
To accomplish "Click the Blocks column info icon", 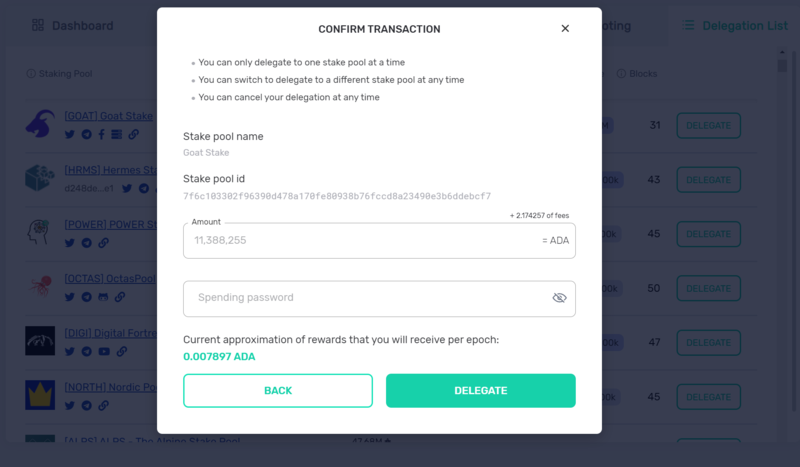I will pos(621,73).
